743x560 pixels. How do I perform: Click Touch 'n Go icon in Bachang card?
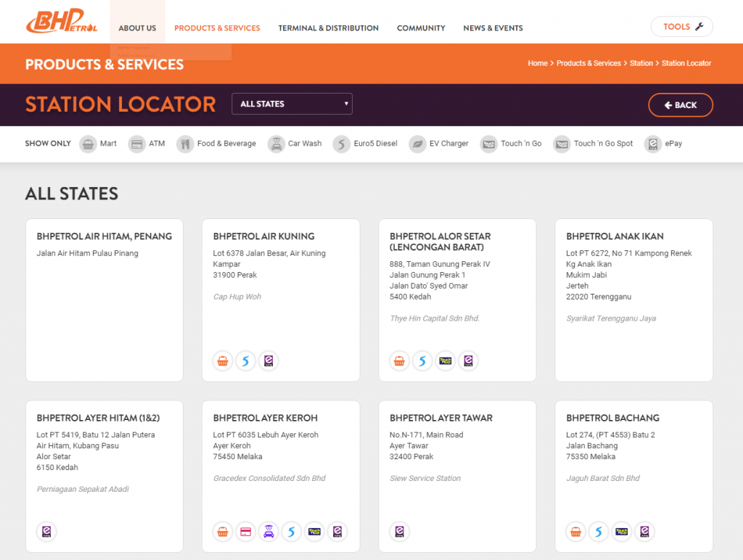[x=622, y=532]
